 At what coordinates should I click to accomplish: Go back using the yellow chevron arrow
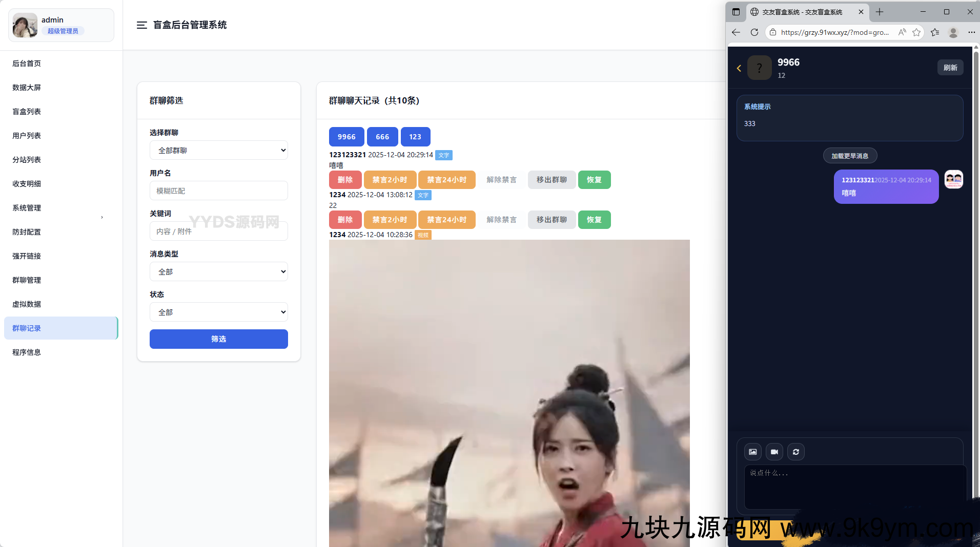pyautogui.click(x=739, y=68)
